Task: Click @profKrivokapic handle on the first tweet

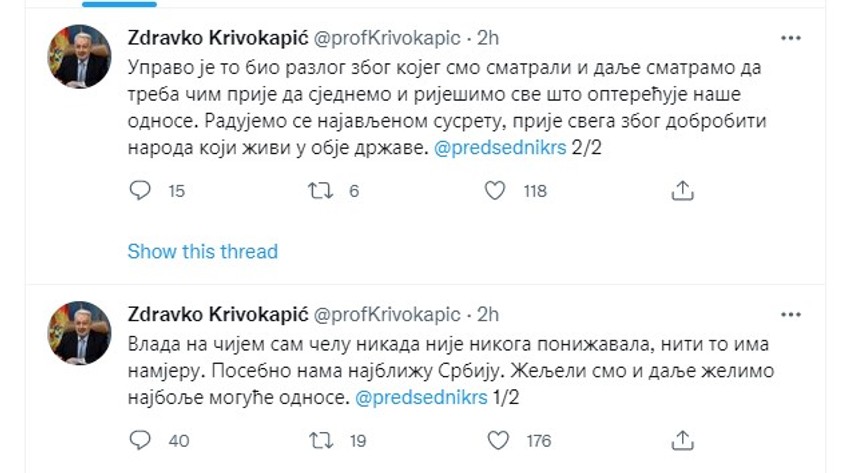Action: 388,38
